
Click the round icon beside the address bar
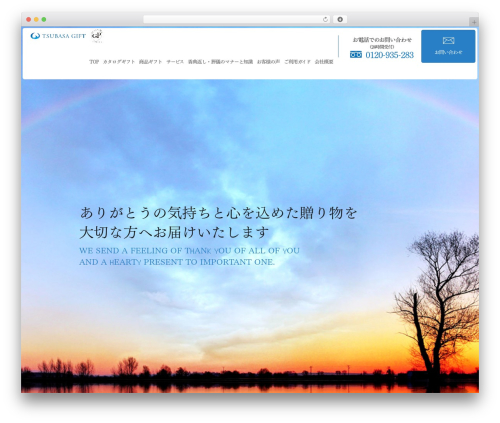click(340, 19)
